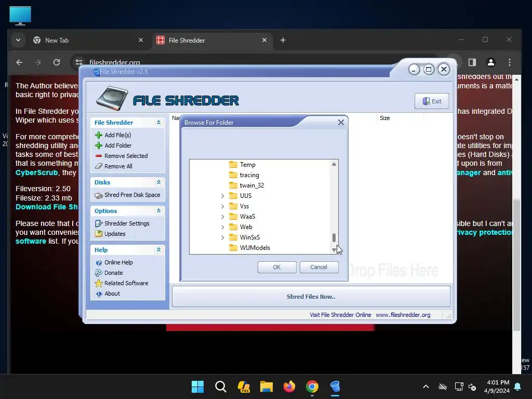Click Download File Shredder link on webpage
The image size is (532, 399).
[47, 207]
